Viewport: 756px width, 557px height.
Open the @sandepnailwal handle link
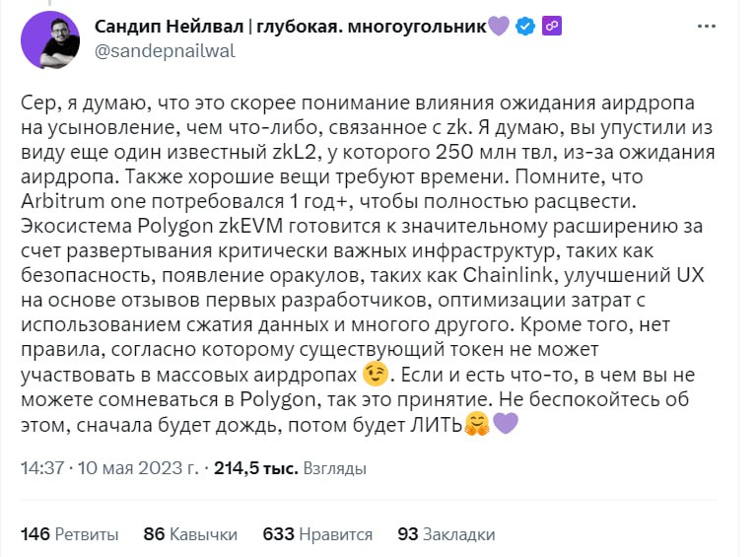point(165,52)
